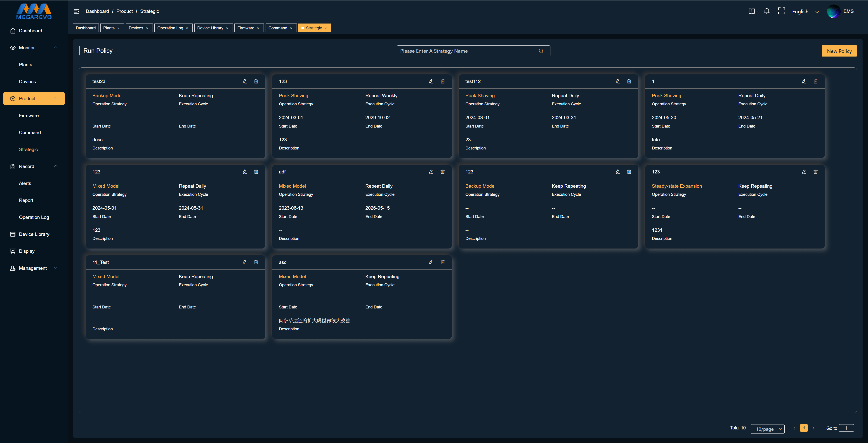Expand the Management menu group
This screenshot has width=868, height=443.
(x=56, y=268)
